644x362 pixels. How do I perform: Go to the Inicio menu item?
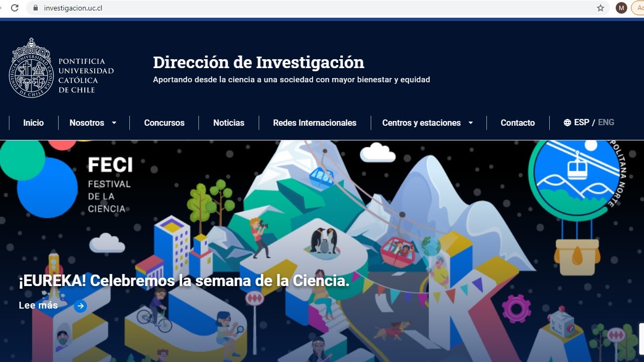tap(34, 123)
